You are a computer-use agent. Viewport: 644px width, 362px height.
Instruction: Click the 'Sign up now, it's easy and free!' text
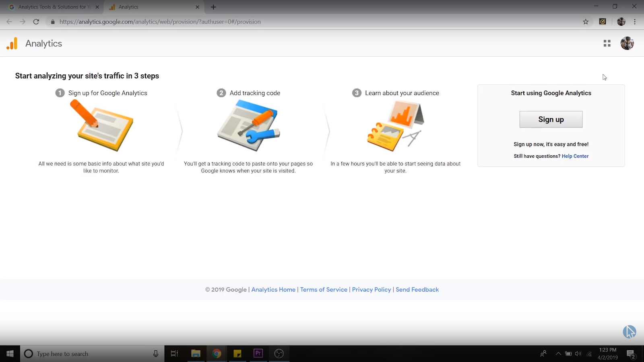pyautogui.click(x=551, y=144)
